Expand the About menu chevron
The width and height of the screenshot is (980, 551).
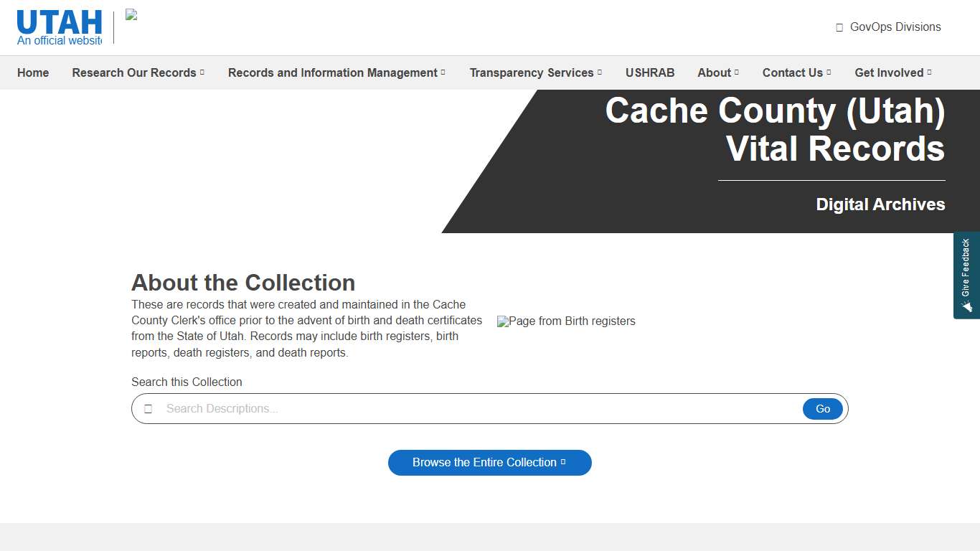tap(735, 72)
